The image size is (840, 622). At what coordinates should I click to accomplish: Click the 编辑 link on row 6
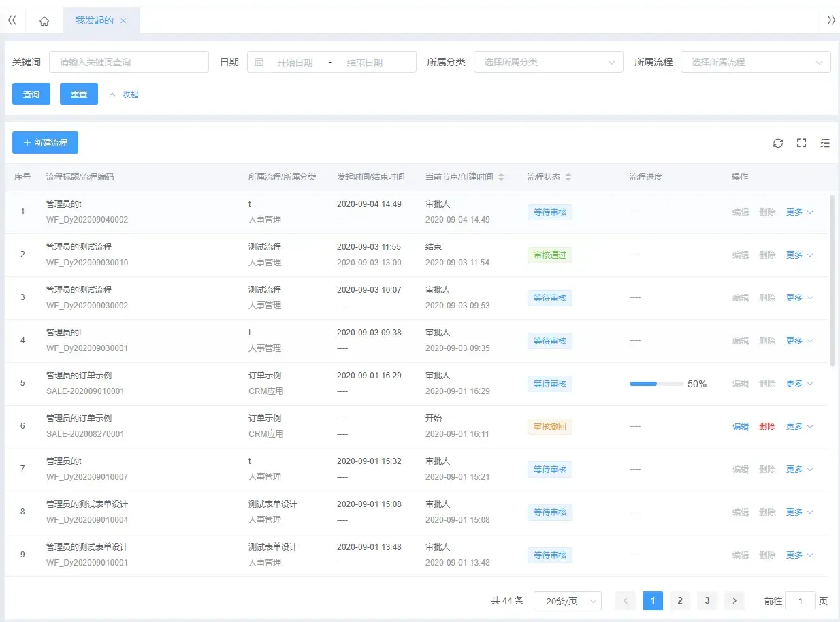click(x=741, y=426)
